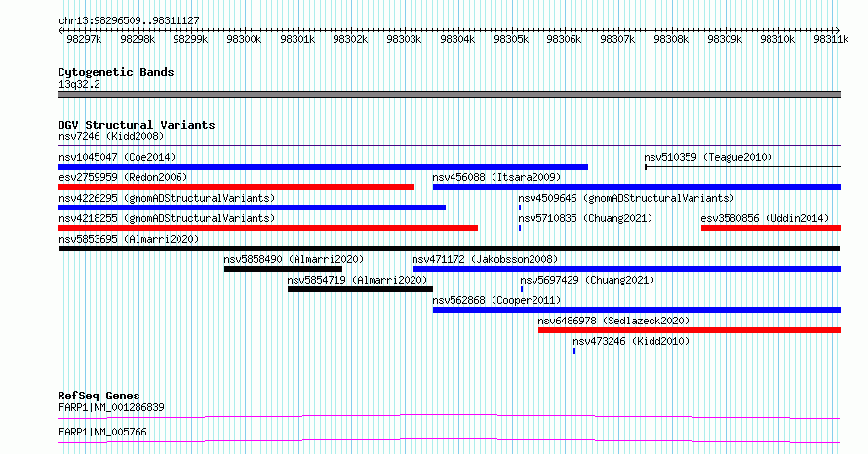
Task: Click the 13q32.2 cytogenetic band bar
Action: coord(449,95)
